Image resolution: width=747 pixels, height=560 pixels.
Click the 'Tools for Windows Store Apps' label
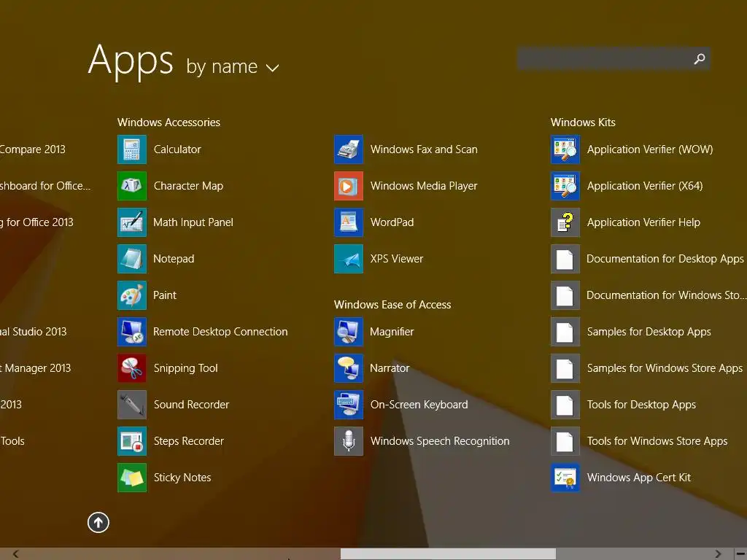657,441
